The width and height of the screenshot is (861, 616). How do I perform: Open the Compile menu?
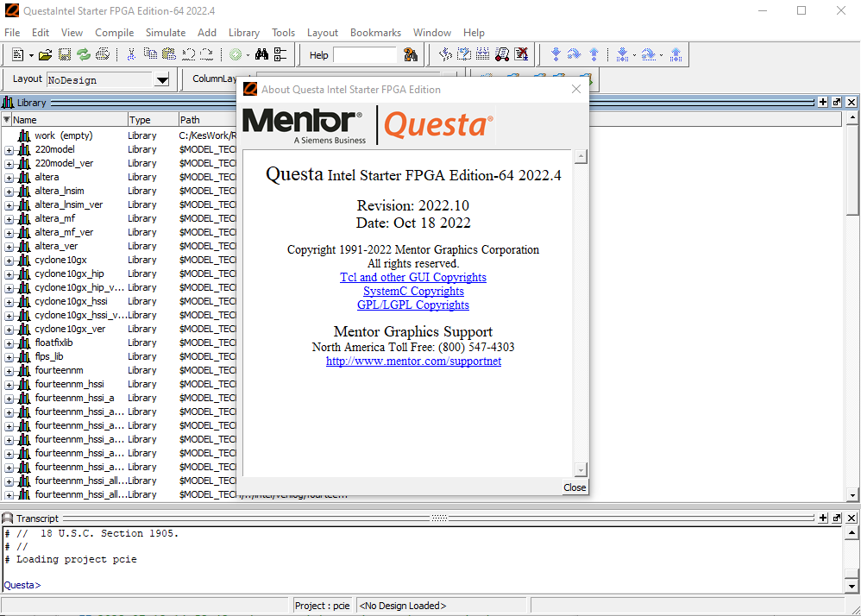[114, 33]
